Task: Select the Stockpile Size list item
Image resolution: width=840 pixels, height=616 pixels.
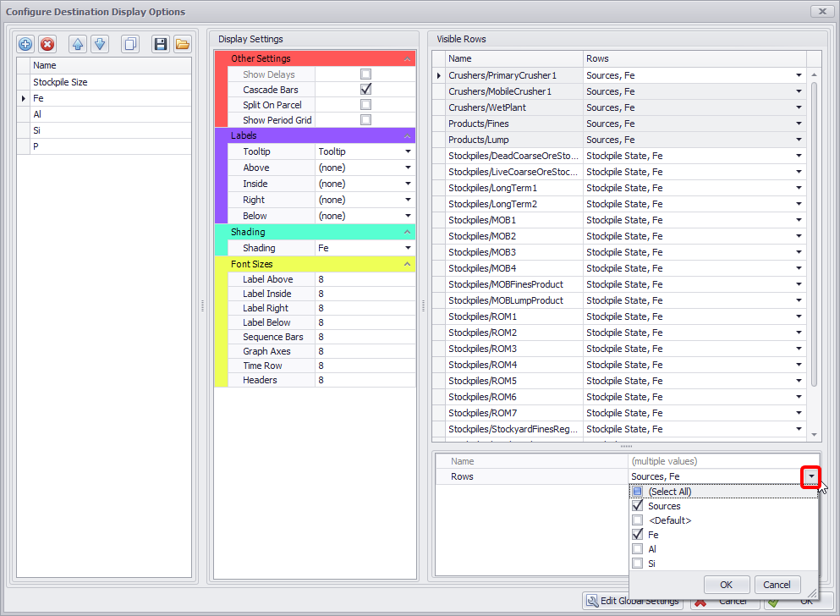Action: pyautogui.click(x=60, y=82)
